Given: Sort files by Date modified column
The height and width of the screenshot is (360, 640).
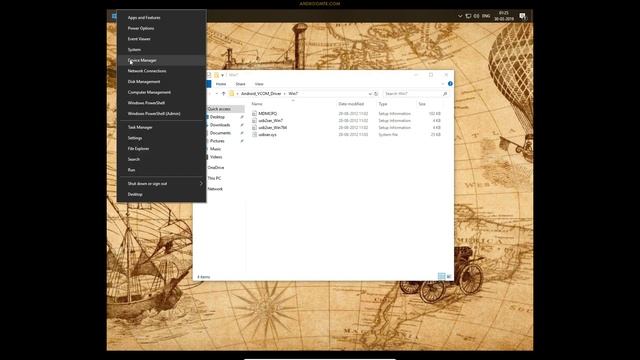Looking at the screenshot, I should 351,104.
